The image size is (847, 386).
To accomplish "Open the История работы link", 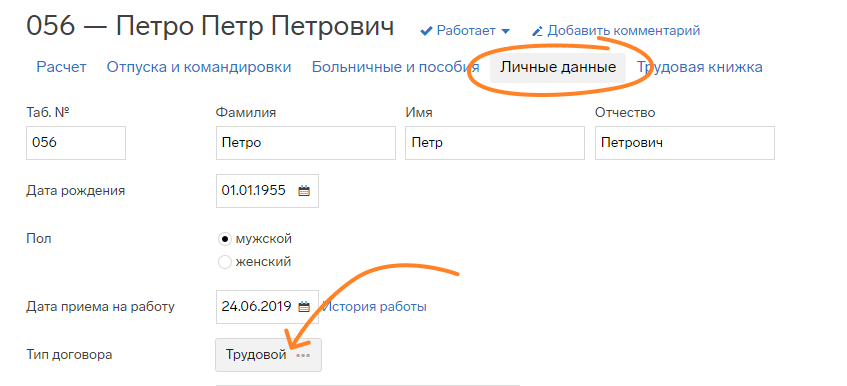I will [x=374, y=307].
